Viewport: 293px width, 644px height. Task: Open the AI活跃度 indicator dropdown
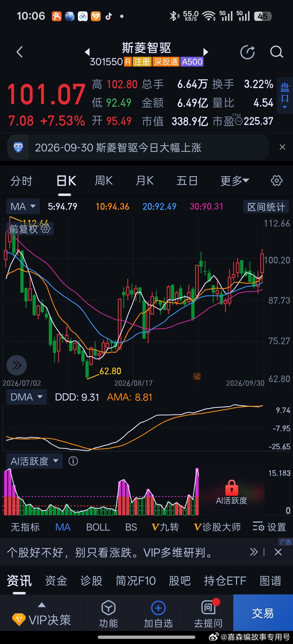[x=34, y=461]
